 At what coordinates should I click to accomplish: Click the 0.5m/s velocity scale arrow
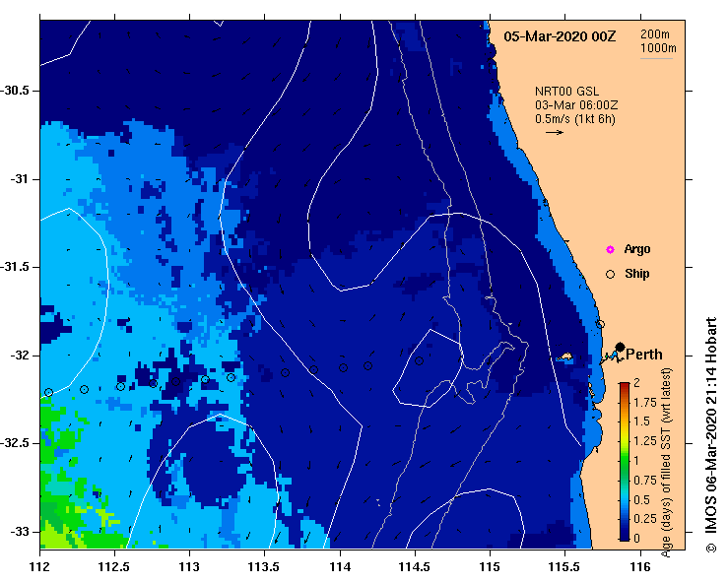(555, 132)
